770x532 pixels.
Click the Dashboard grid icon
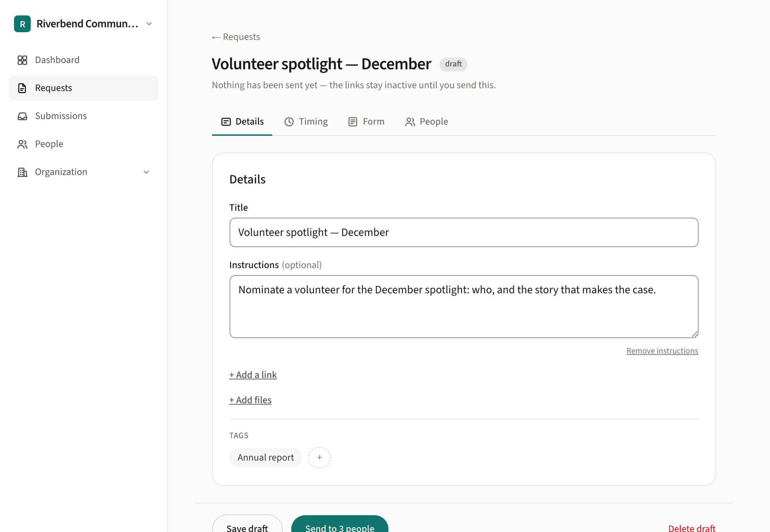pyautogui.click(x=22, y=60)
